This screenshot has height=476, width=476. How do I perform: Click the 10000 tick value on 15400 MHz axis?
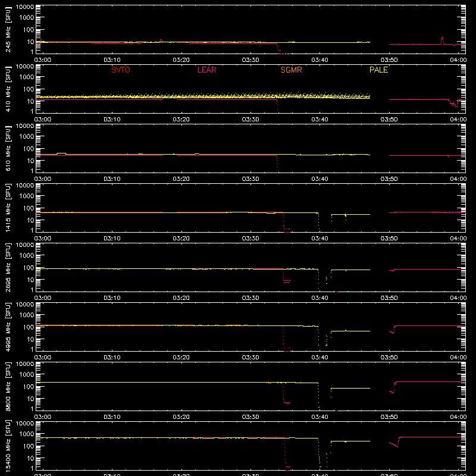(x=25, y=424)
